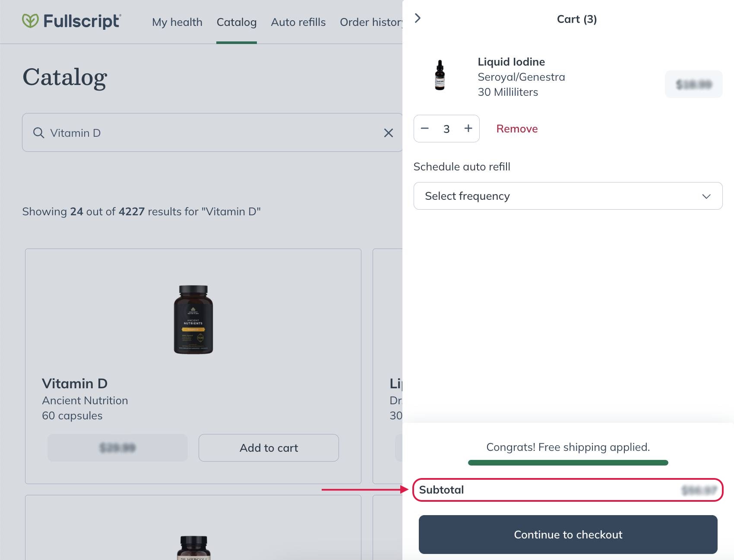Click the Catalog page heading
734x560 pixels.
pos(65,77)
